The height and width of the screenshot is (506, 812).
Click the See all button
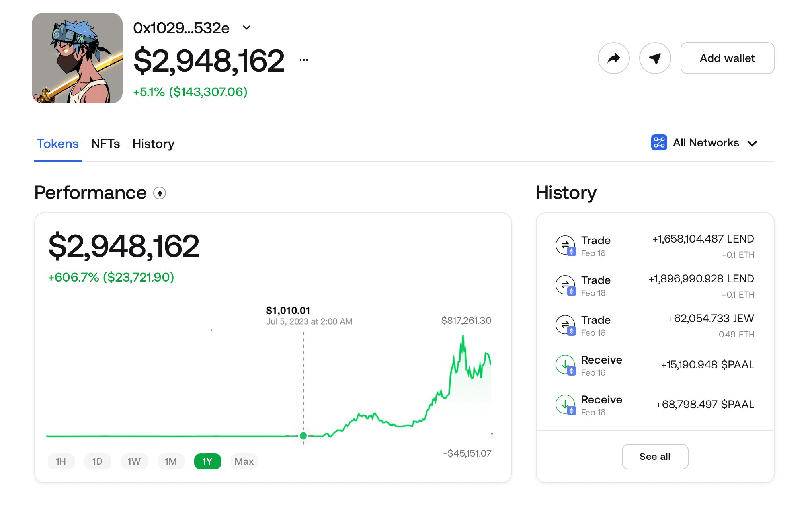(x=654, y=456)
